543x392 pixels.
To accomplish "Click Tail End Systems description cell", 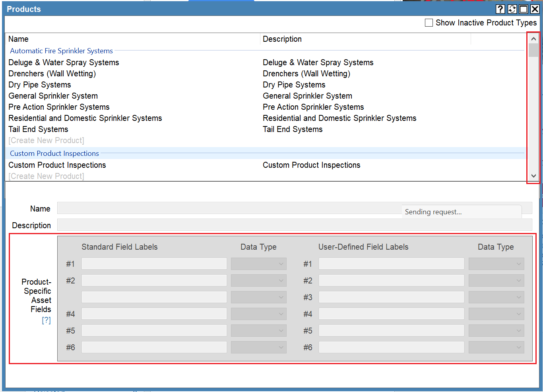I will click(293, 129).
